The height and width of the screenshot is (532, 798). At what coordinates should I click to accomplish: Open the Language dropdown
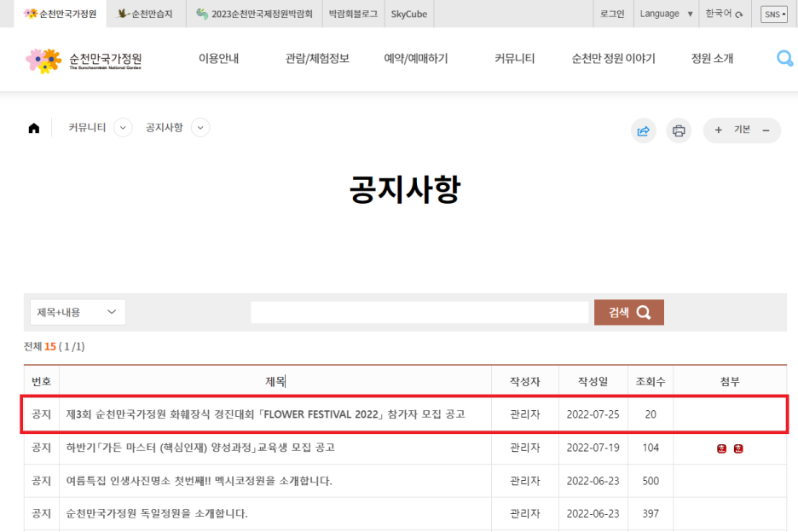click(x=666, y=14)
